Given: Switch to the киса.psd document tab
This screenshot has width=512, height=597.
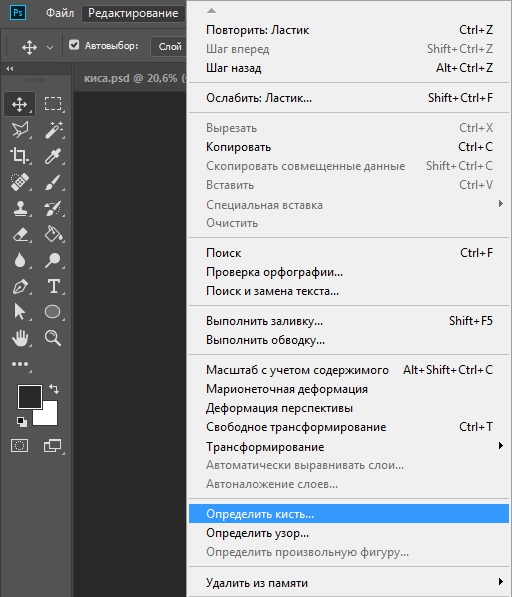Looking at the screenshot, I should [130, 78].
